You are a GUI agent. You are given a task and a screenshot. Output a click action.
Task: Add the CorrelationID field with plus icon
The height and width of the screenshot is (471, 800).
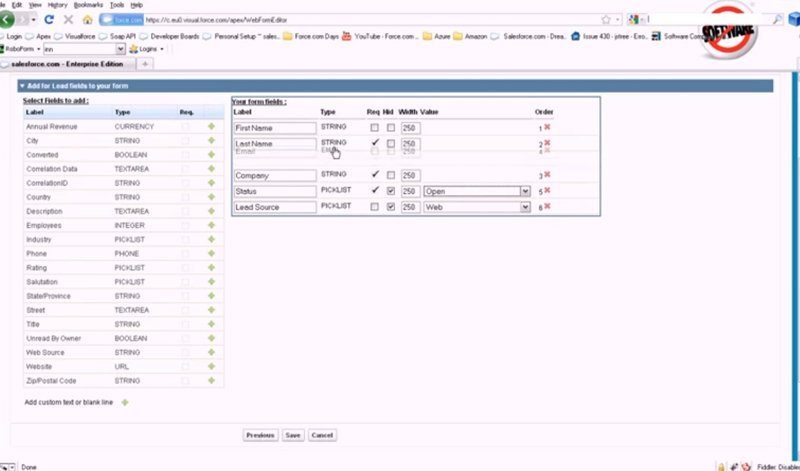point(211,183)
